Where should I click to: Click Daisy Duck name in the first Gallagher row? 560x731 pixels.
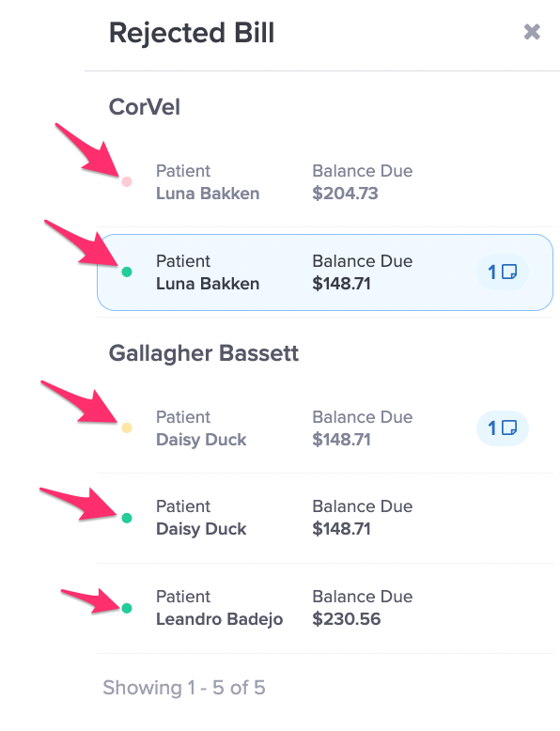point(201,440)
